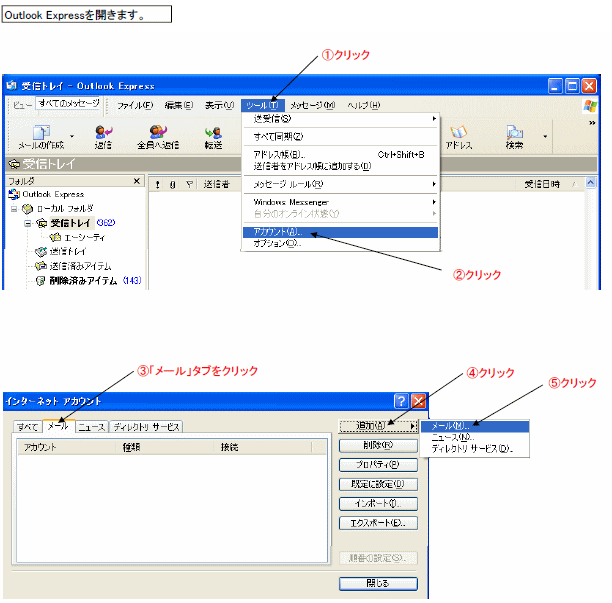Screen dimensions: 612x603
Task: Open the Edit (編集) menu
Action: (x=178, y=105)
